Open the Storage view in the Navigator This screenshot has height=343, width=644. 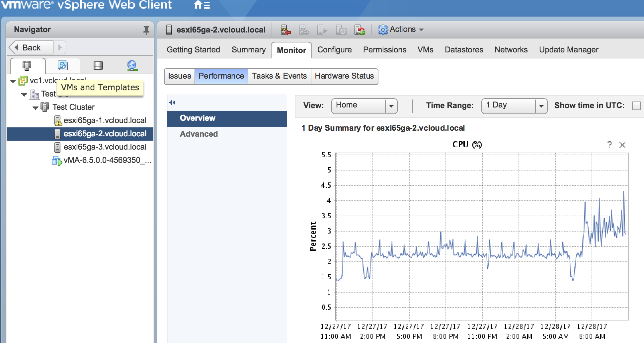[98, 66]
